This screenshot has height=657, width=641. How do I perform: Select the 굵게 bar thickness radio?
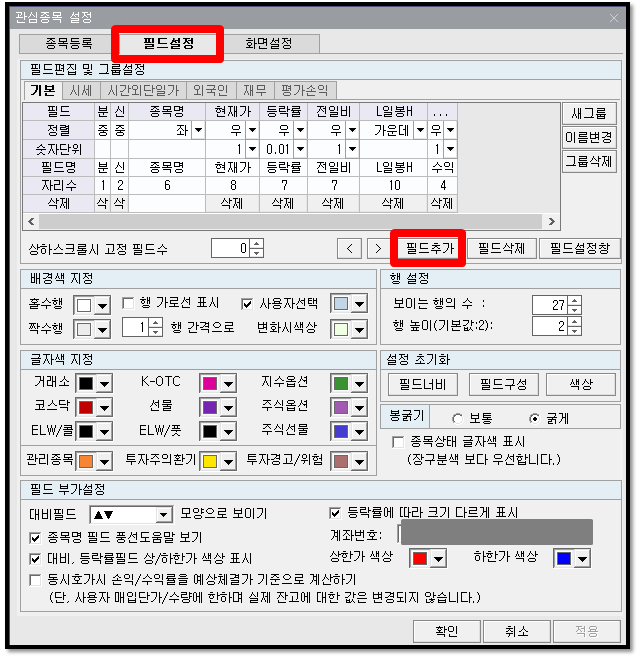pos(534,418)
